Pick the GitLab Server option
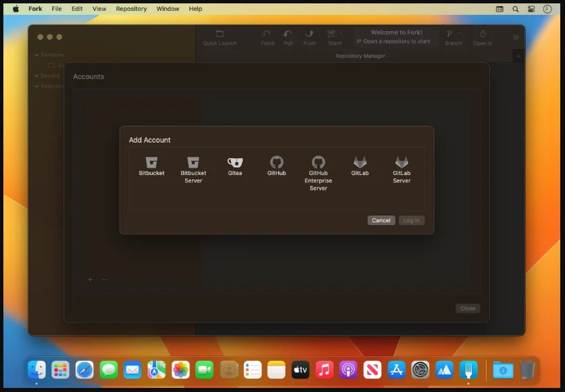The width and height of the screenshot is (565, 392). tap(401, 170)
